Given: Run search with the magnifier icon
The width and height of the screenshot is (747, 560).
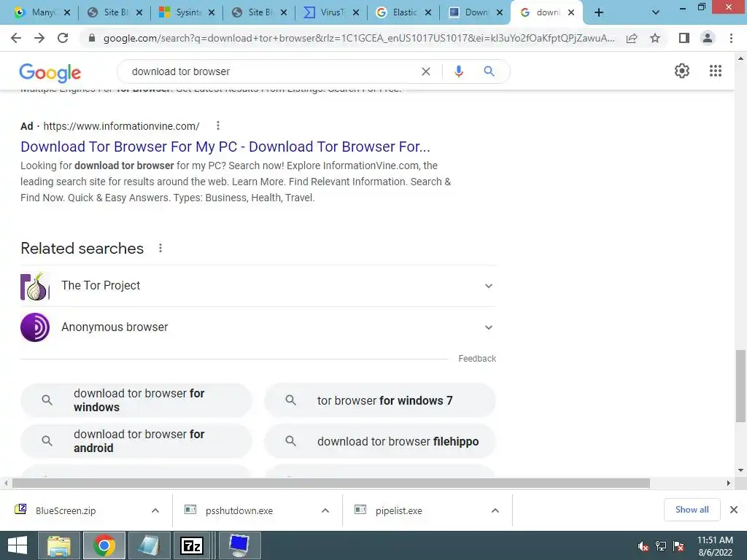Looking at the screenshot, I should click(489, 71).
